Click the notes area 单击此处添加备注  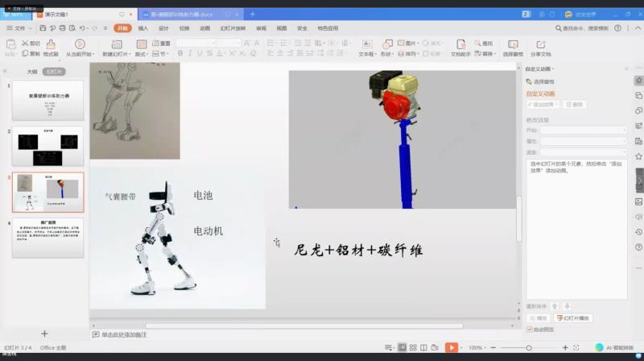pos(124,334)
